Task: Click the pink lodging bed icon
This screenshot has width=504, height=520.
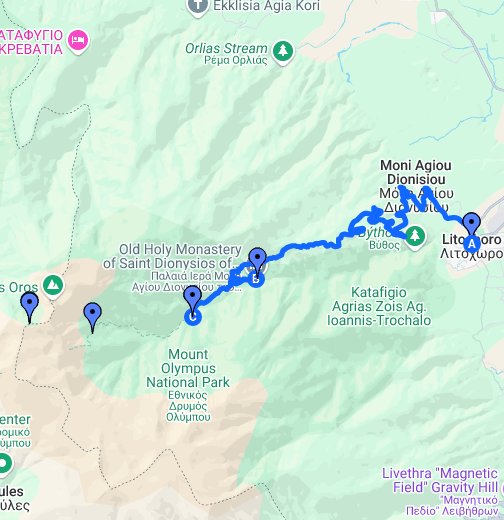Action: click(x=78, y=40)
